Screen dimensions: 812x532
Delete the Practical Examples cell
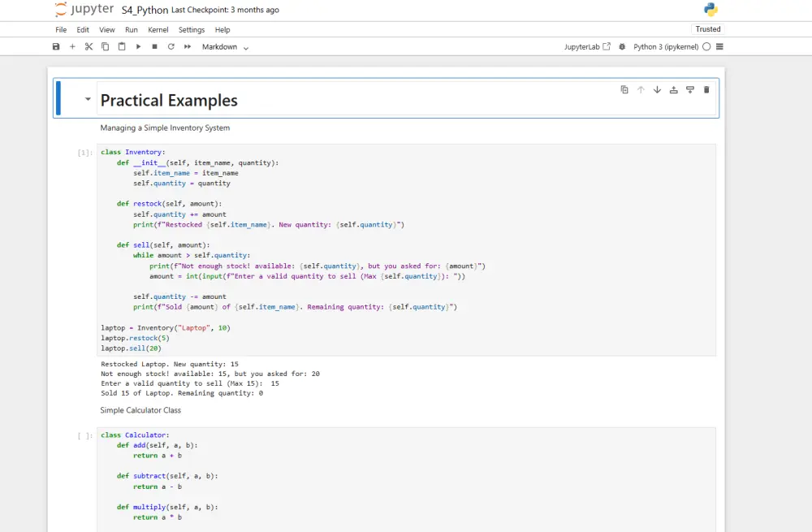pos(706,89)
